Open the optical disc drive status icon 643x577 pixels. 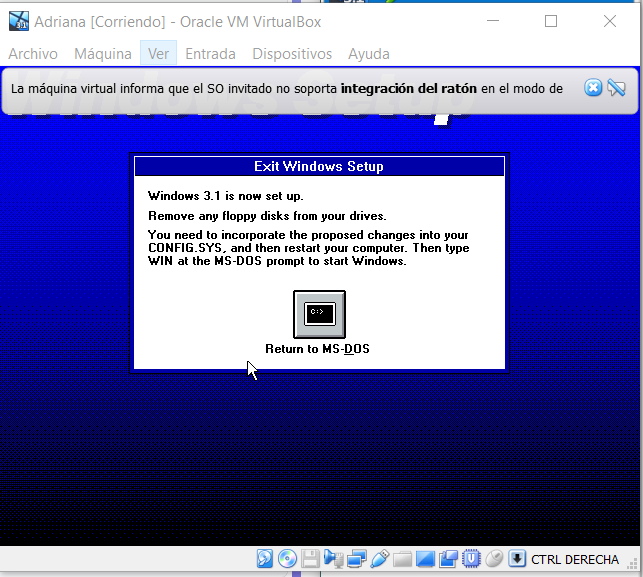287,559
